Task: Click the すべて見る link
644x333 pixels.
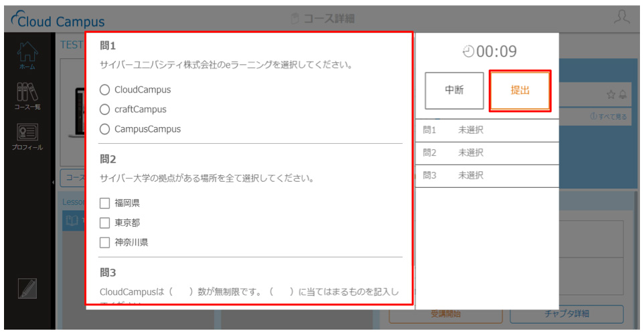Action: [x=609, y=117]
